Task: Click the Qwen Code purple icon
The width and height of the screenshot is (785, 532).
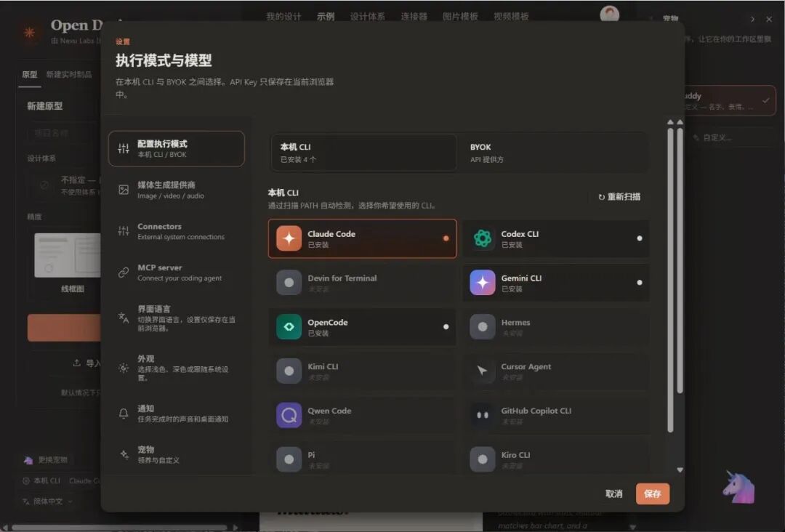Action: click(289, 415)
